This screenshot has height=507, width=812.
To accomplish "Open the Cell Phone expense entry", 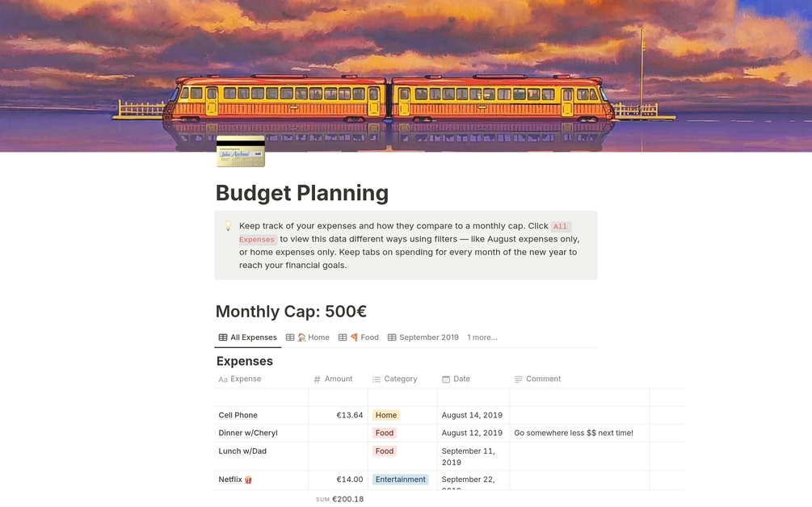I will 238,415.
